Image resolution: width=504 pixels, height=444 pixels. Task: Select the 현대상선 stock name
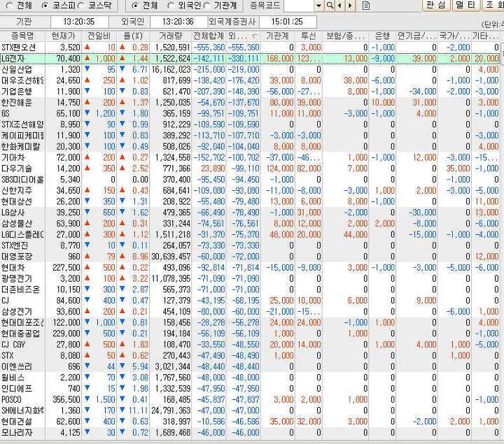click(x=17, y=201)
